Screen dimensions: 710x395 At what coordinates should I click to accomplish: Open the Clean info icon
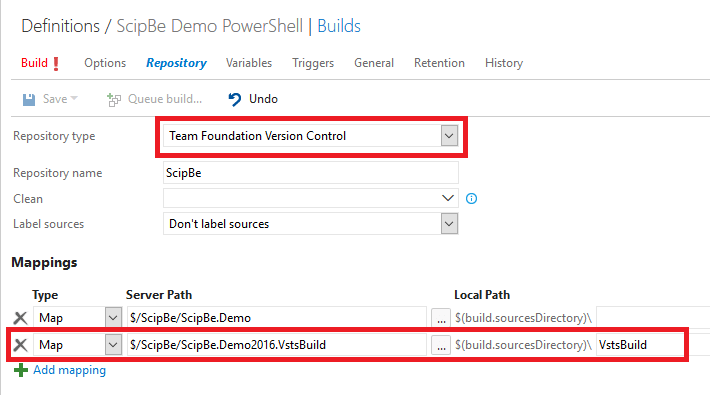[x=471, y=198]
